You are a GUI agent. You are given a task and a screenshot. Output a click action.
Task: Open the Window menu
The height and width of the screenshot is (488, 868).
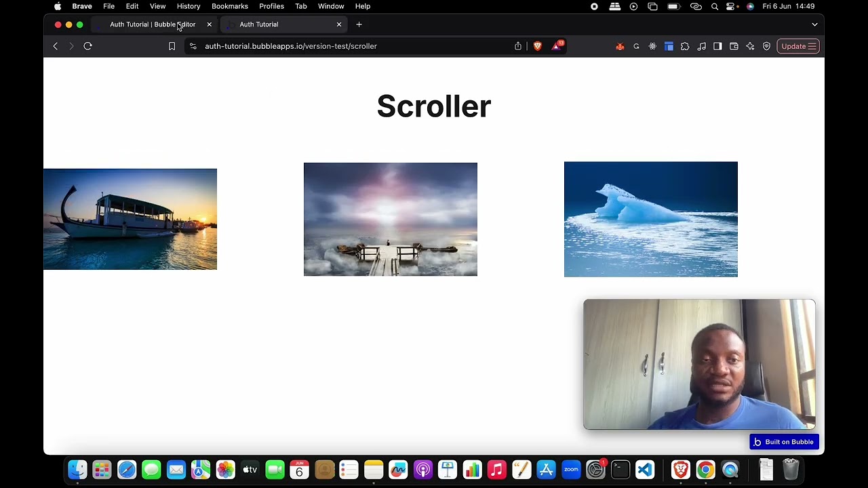(331, 6)
